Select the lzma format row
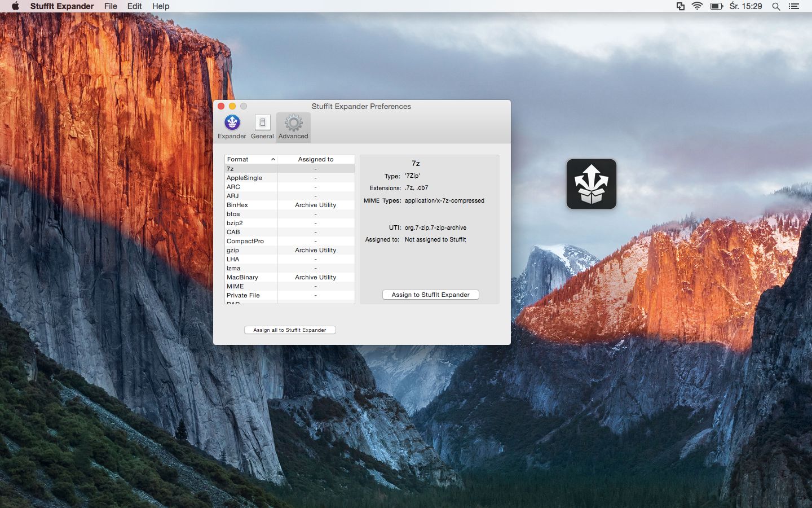 click(290, 268)
